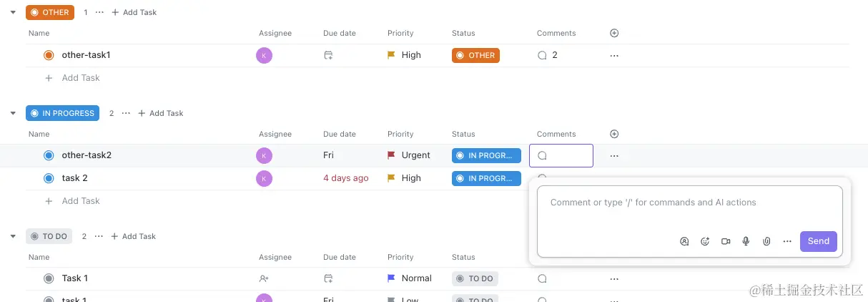The width and height of the screenshot is (868, 302).
Task: Toggle status circle of other-task2
Action: (x=49, y=155)
